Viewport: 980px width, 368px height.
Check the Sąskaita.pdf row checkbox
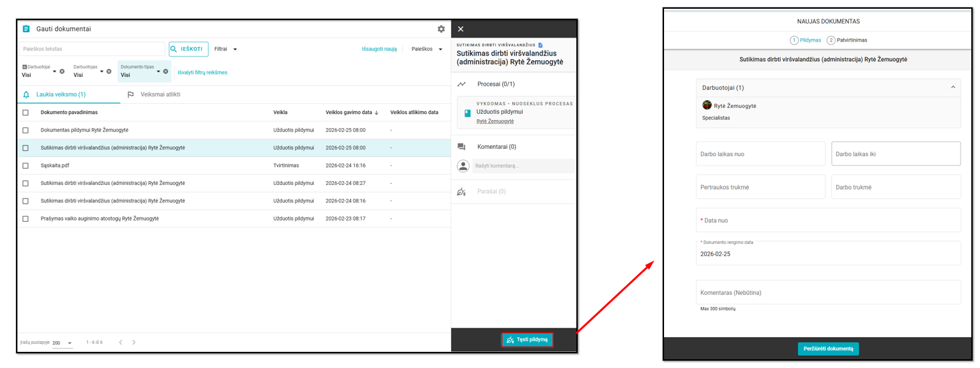(x=25, y=166)
